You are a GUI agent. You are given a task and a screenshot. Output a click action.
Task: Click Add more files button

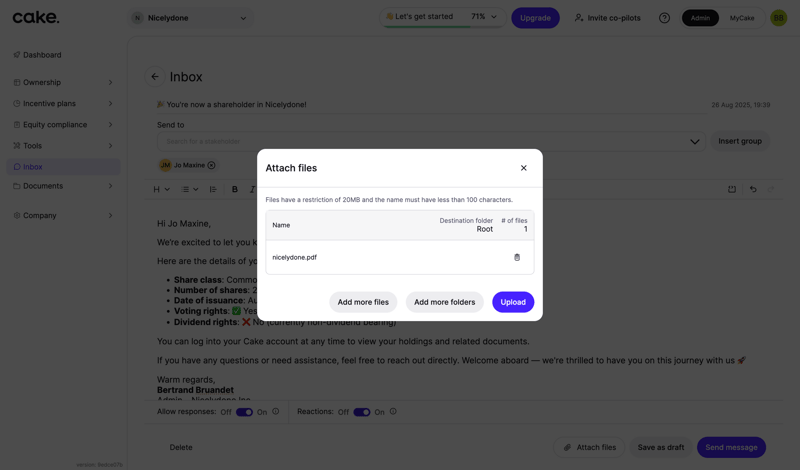tap(363, 302)
